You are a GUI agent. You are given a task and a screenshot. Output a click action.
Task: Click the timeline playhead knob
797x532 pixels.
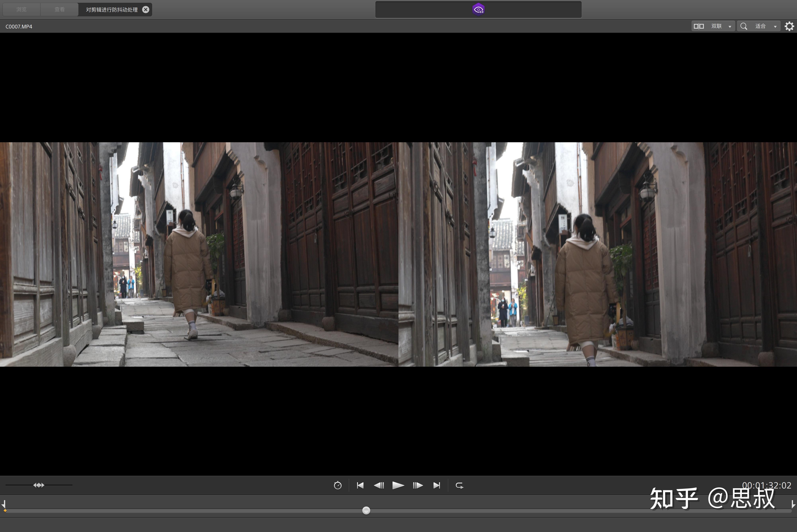click(366, 510)
